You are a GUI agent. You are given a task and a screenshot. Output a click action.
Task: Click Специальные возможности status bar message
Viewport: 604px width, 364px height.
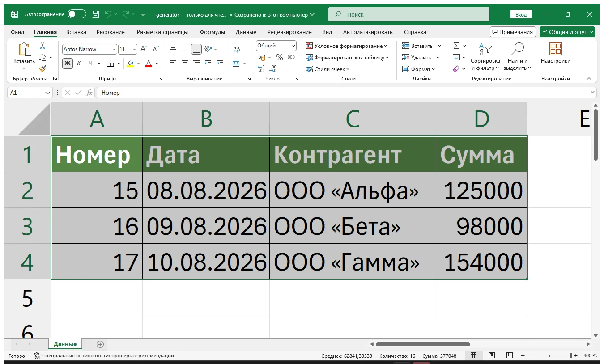click(104, 356)
